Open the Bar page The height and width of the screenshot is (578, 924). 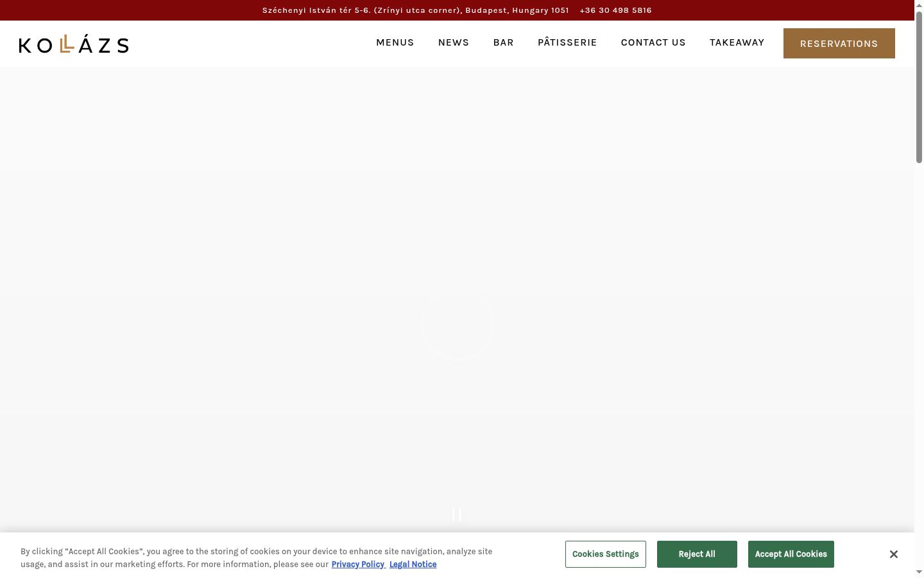(x=504, y=42)
